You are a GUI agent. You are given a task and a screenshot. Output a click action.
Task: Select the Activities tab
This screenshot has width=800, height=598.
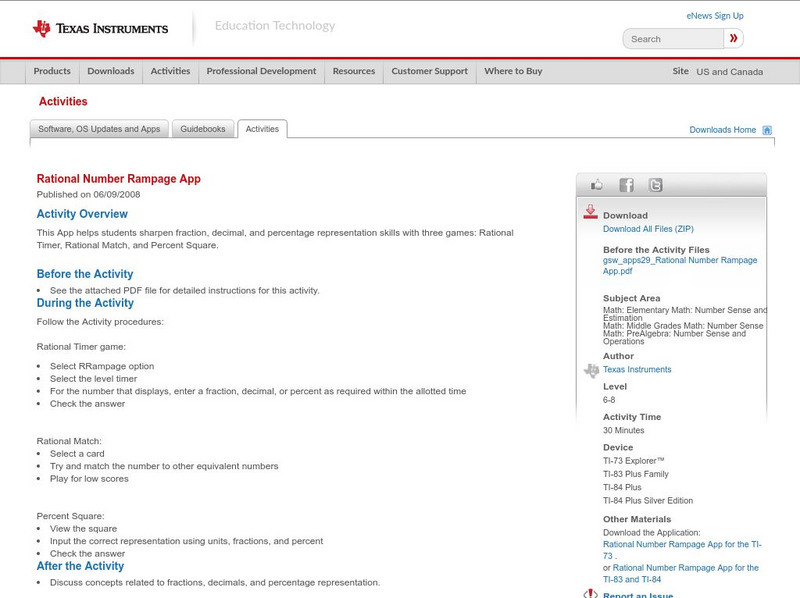[x=262, y=129]
